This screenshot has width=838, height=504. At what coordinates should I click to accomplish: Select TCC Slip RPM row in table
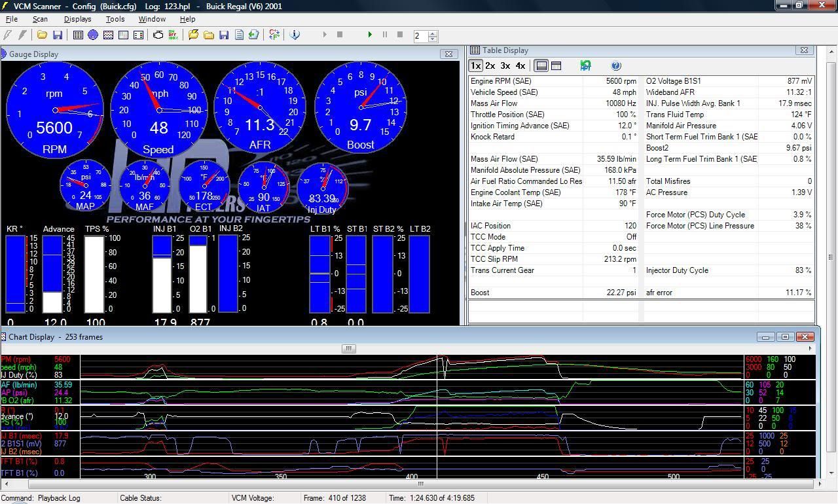point(554,259)
